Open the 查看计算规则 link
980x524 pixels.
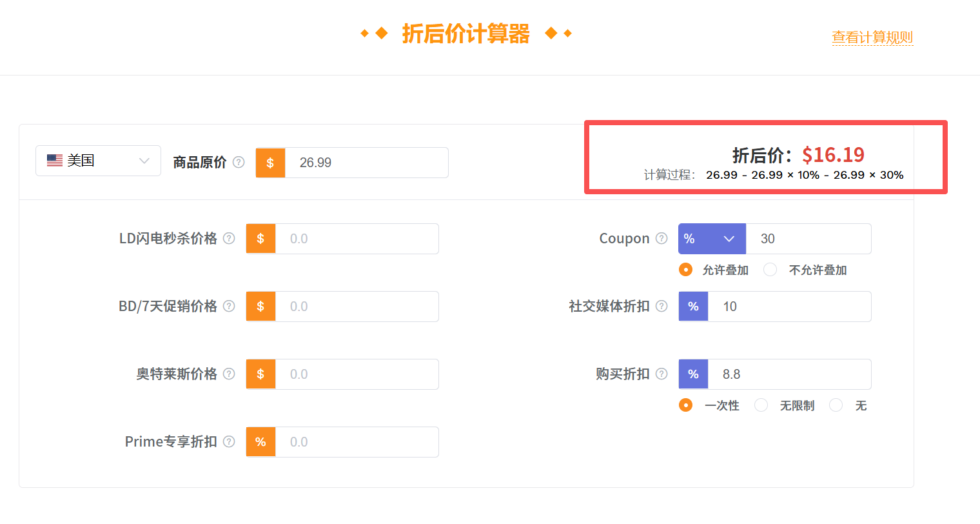pos(872,38)
